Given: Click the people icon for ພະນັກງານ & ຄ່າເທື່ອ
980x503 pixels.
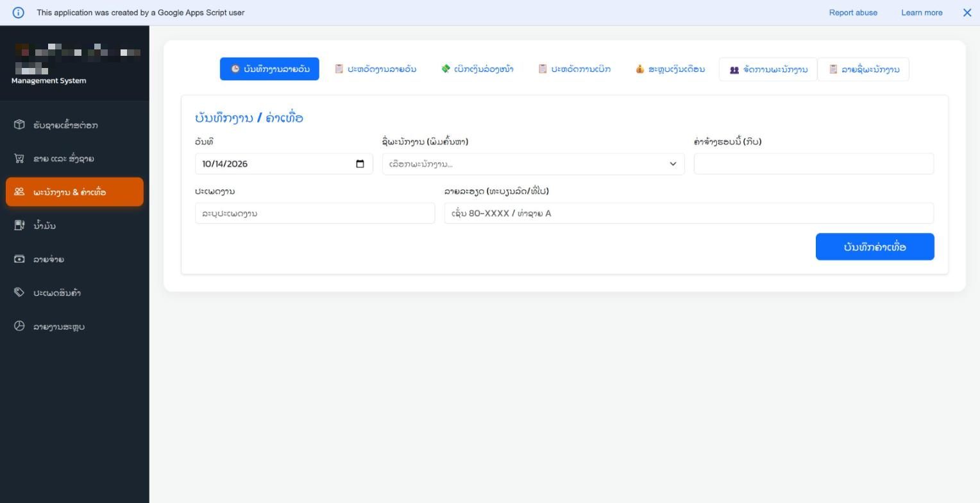Looking at the screenshot, I should coord(19,192).
